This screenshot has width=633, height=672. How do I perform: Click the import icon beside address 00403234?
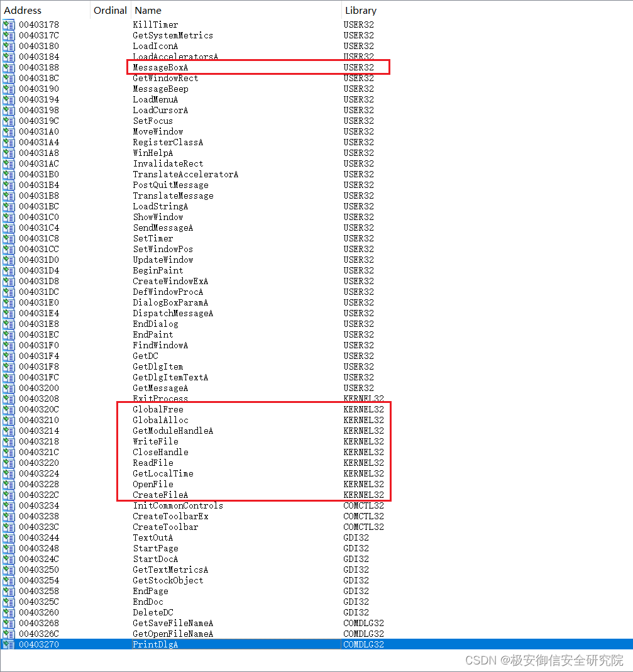tap(9, 505)
